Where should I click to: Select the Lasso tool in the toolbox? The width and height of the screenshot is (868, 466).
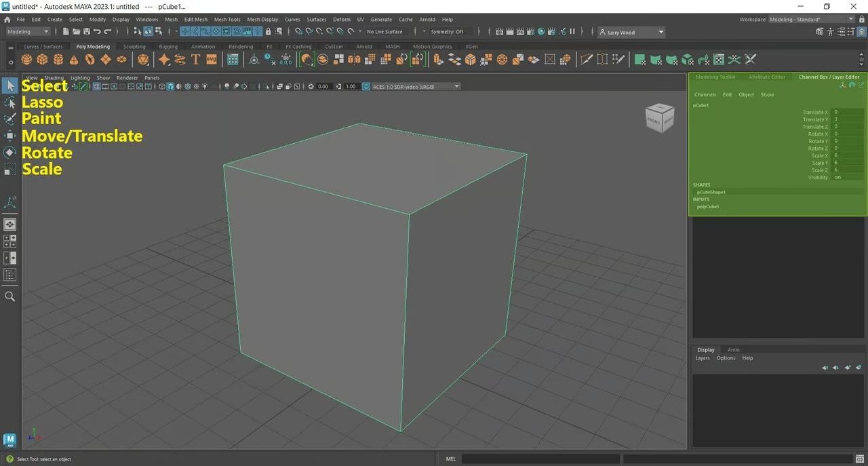9,102
